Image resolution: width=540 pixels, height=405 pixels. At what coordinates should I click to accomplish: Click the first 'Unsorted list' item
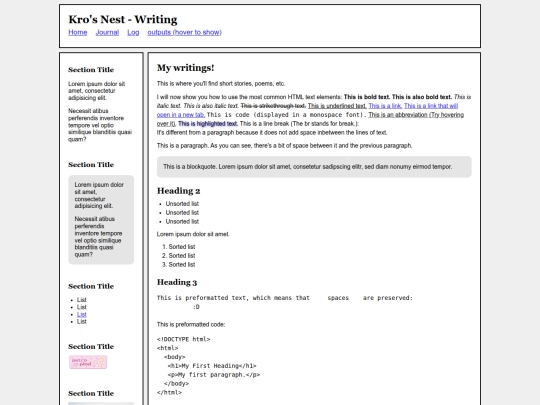[182, 204]
